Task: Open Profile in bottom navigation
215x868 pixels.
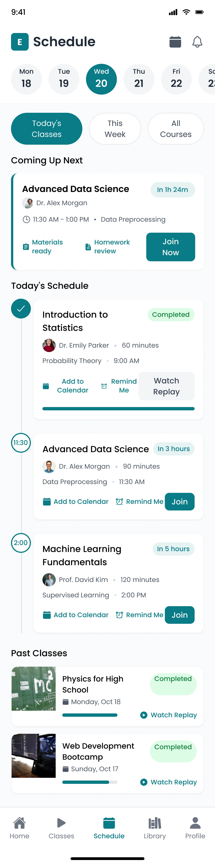Action: coord(195,828)
